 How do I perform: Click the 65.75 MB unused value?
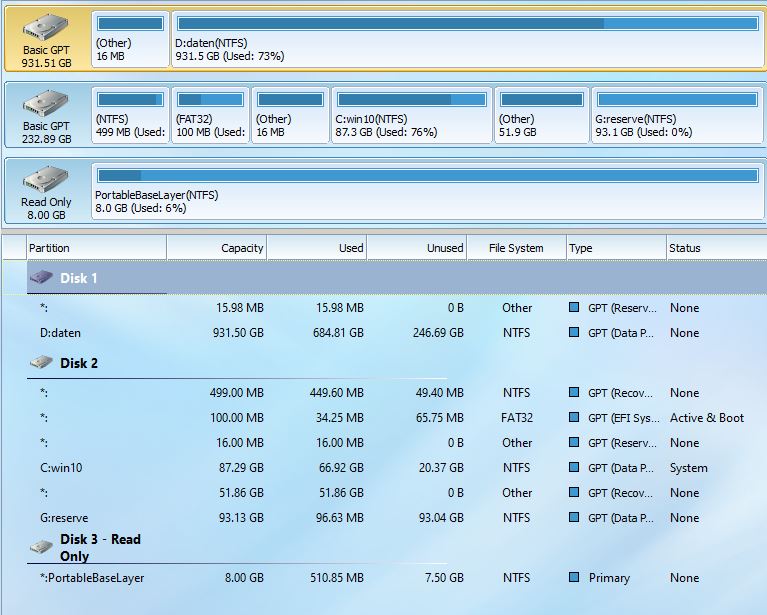tap(439, 418)
